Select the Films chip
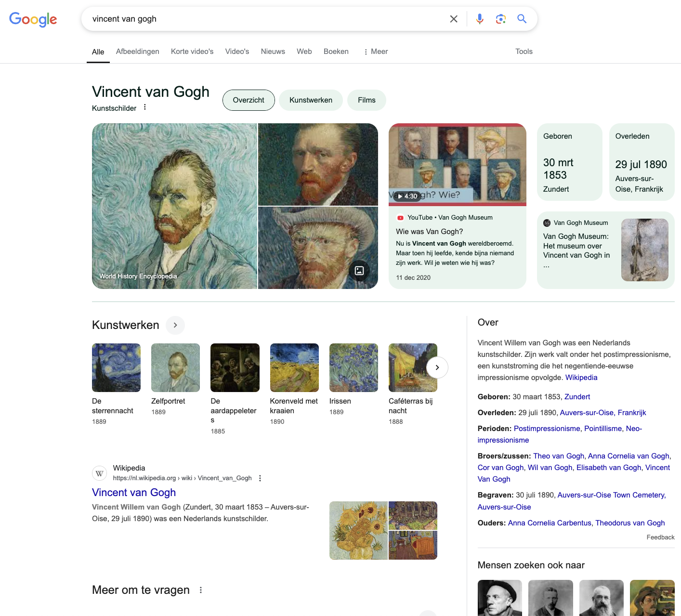This screenshot has width=681, height=616. pyautogui.click(x=367, y=100)
